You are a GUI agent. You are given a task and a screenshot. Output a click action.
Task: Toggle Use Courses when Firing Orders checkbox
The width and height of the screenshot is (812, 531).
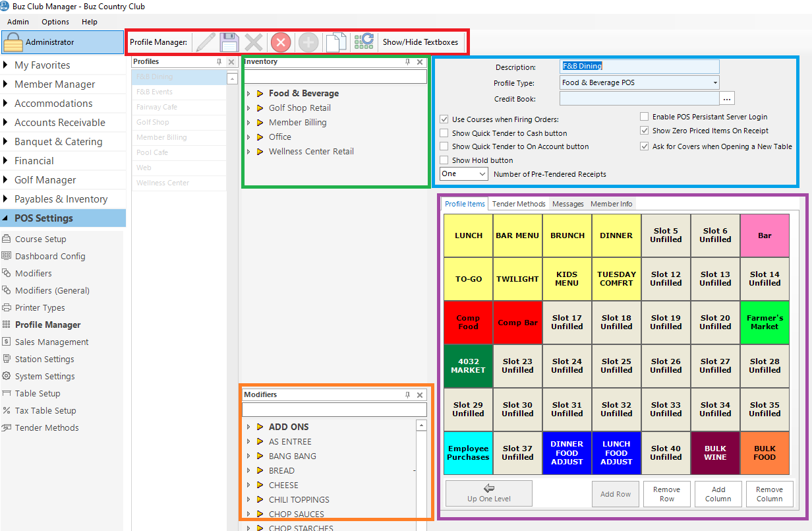[x=444, y=119]
